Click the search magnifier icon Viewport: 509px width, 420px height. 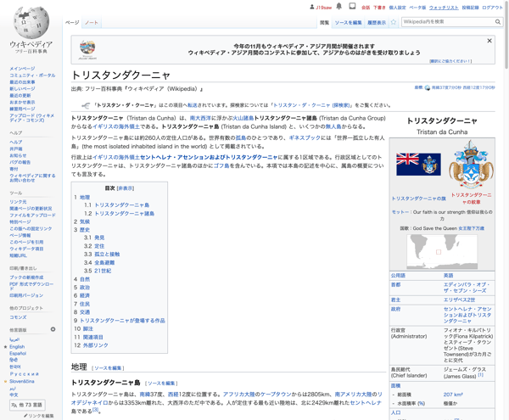(x=498, y=22)
